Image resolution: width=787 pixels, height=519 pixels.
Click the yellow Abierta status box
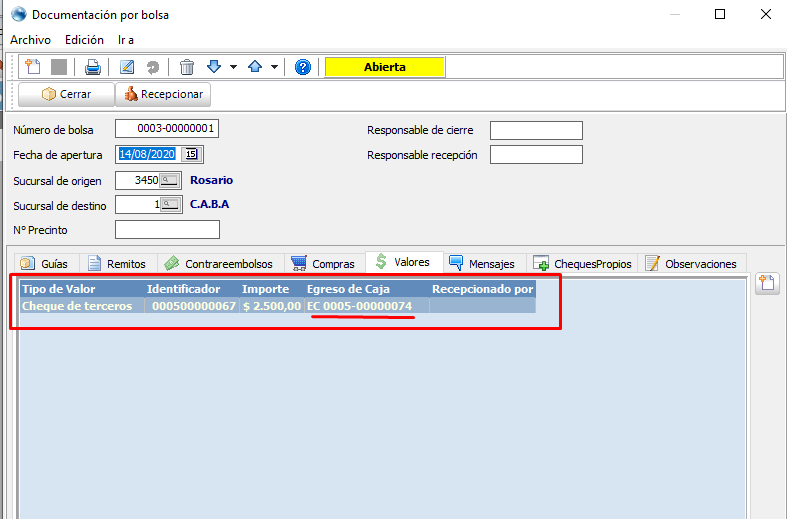point(385,67)
